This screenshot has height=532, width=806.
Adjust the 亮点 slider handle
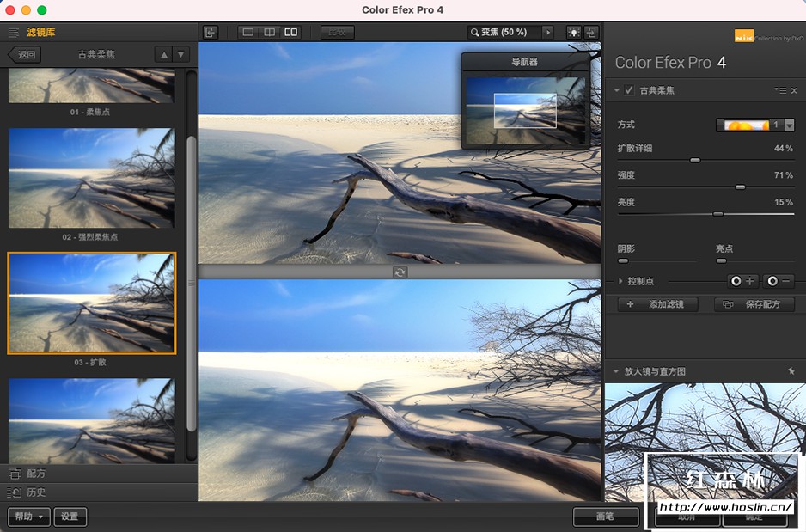(x=721, y=261)
